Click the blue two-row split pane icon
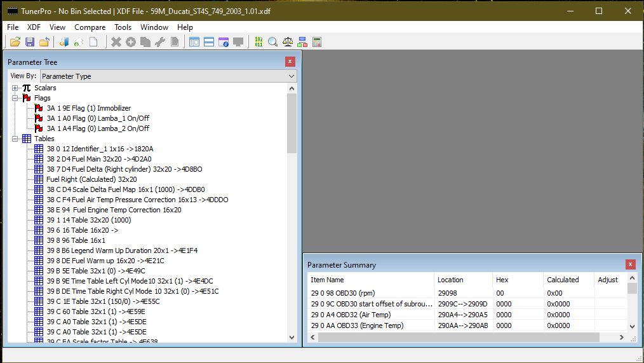 point(209,42)
